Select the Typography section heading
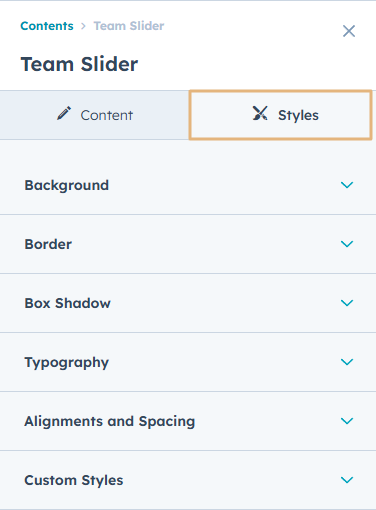Image resolution: width=376 pixels, height=510 pixels. coord(67,363)
